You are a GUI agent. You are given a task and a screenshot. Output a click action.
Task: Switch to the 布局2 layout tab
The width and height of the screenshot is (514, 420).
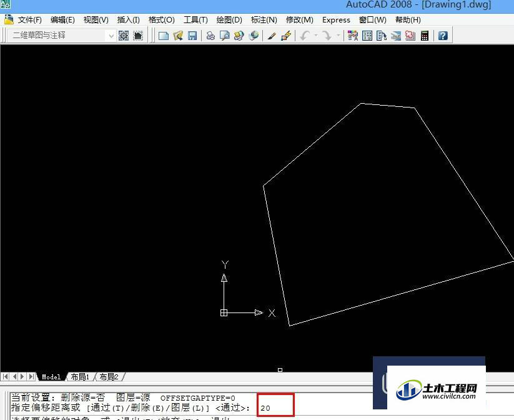pyautogui.click(x=109, y=377)
